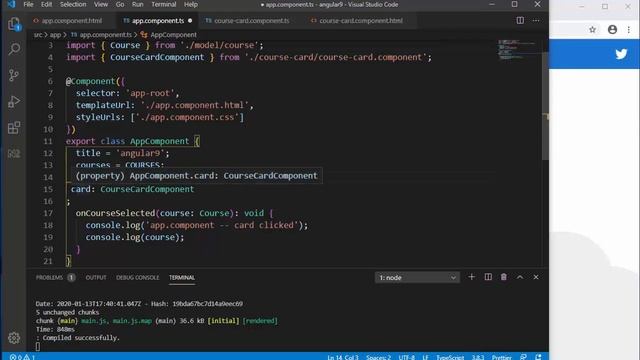Split the terminal pane
The width and height of the screenshot is (640, 360).
pos(488,277)
